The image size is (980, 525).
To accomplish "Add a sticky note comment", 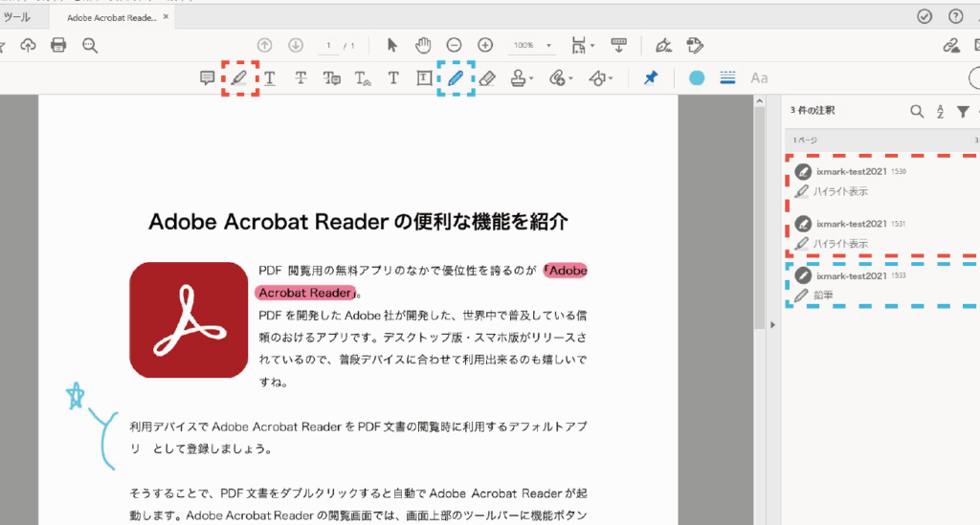I will (x=207, y=78).
